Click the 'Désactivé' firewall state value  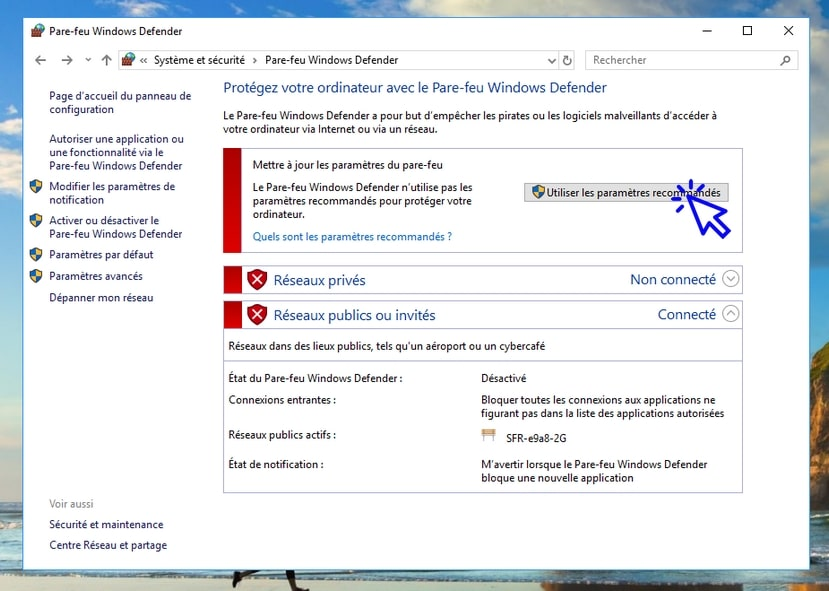click(x=504, y=378)
